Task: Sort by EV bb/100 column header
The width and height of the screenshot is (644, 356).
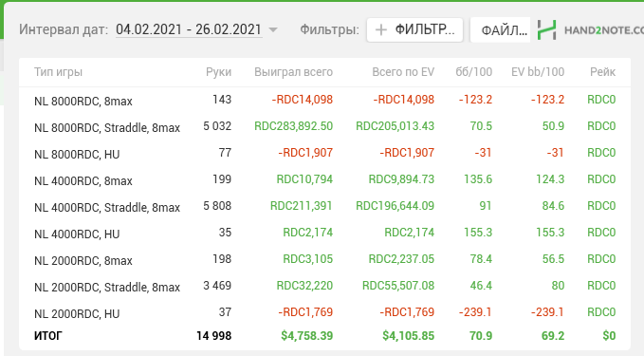Action: 538,72
